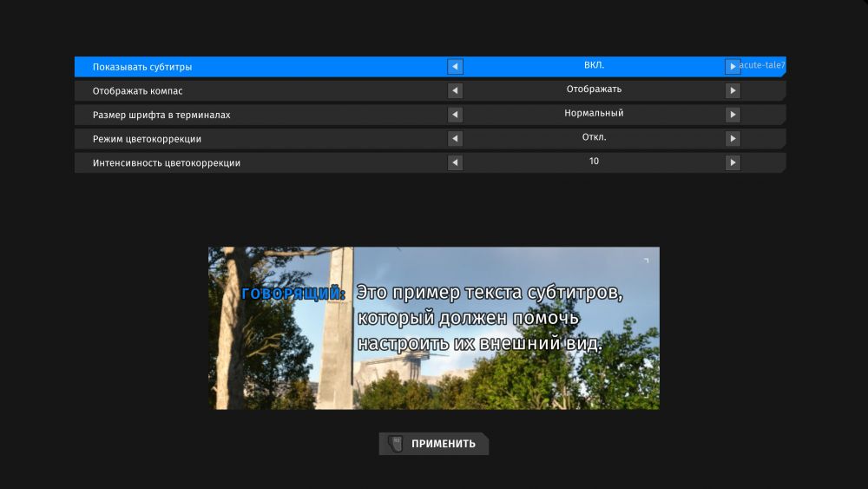Click the ВКЛ. subtitles value
Image resolution: width=868 pixels, height=489 pixels.
coord(594,66)
